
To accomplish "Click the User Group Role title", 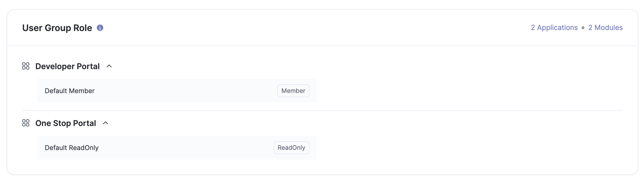I will click(57, 28).
